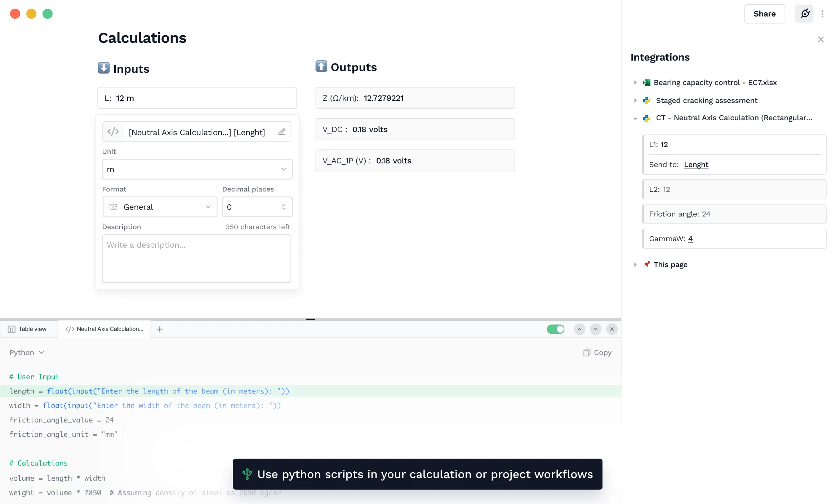Click the Share button
Screen dimensions: 836x504
pos(764,14)
